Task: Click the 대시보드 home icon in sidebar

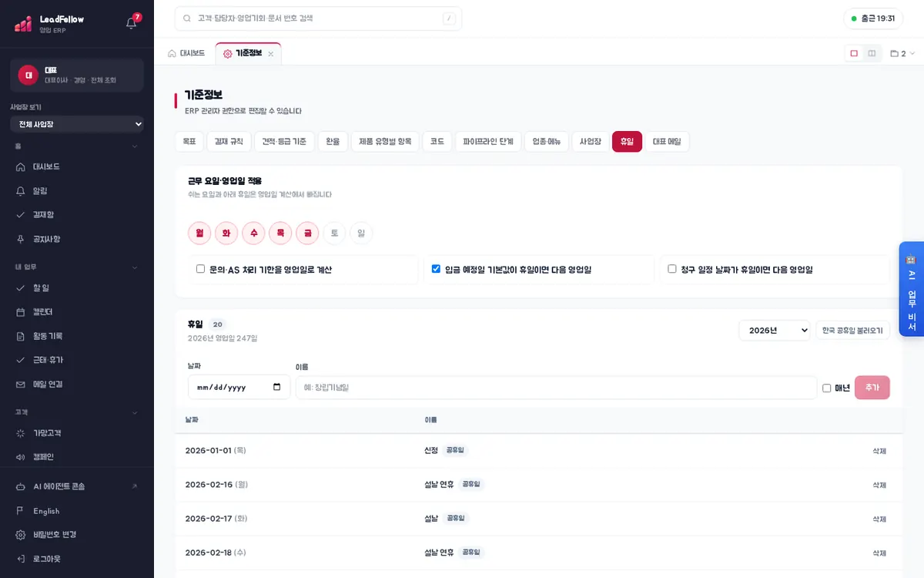Action: [21, 166]
